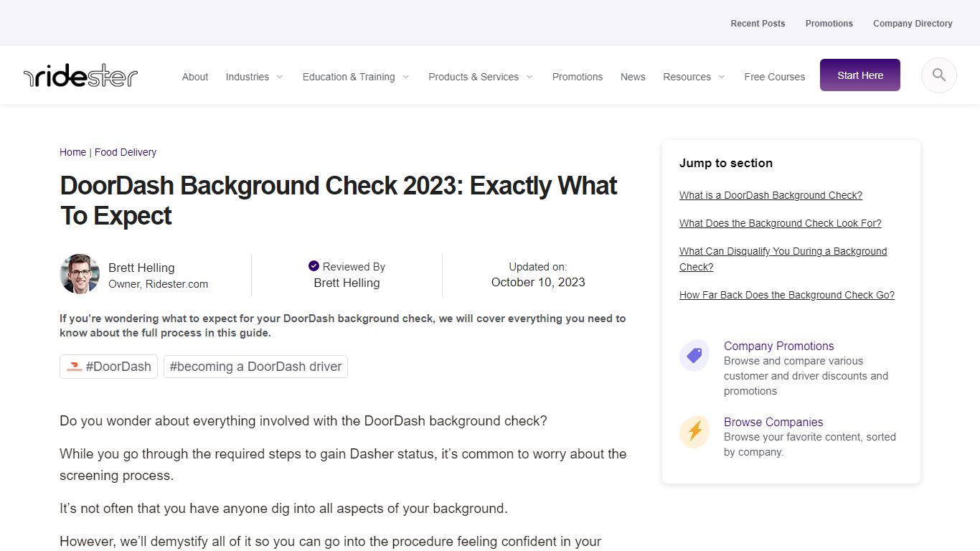Viewport: 980px width, 551px height.
Task: Click the Brett Helling author name
Action: pyautogui.click(x=141, y=268)
